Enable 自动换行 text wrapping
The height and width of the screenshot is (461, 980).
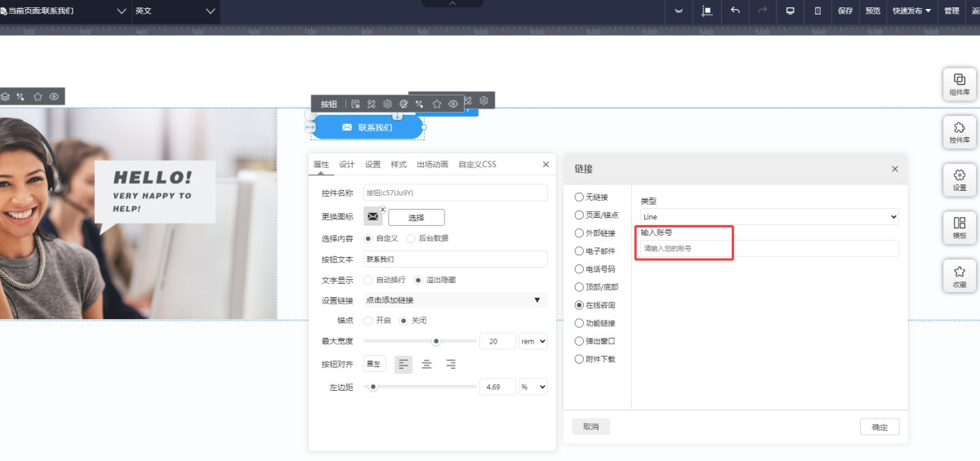point(368,280)
